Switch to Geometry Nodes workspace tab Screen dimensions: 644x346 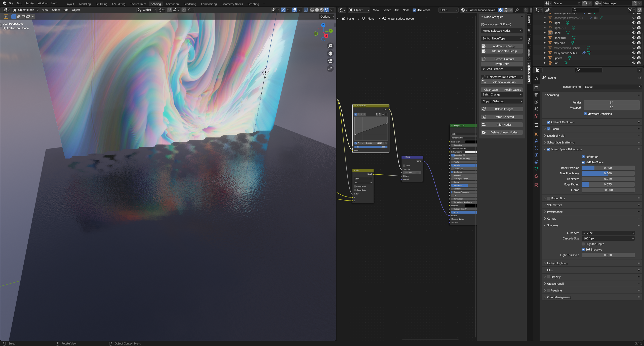coord(232,4)
